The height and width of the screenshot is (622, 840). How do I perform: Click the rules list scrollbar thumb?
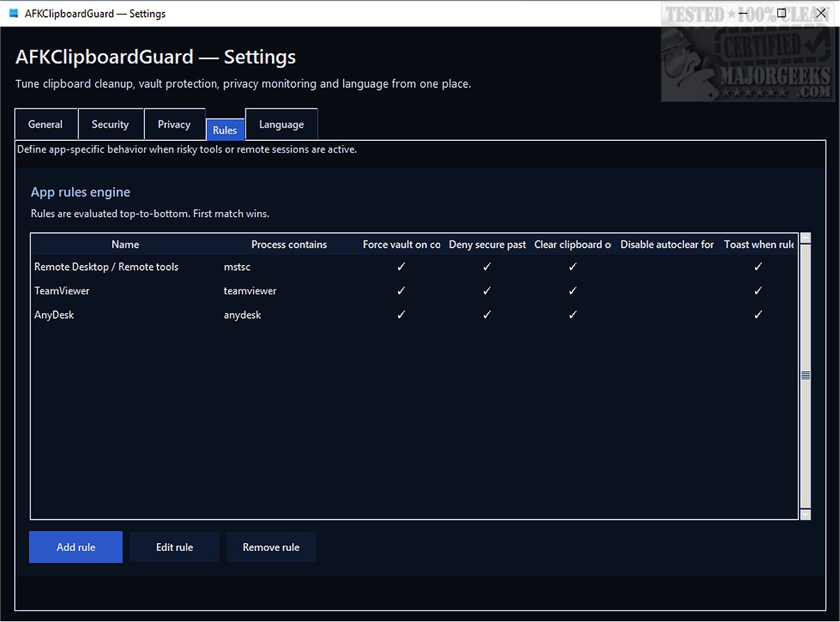(x=806, y=375)
